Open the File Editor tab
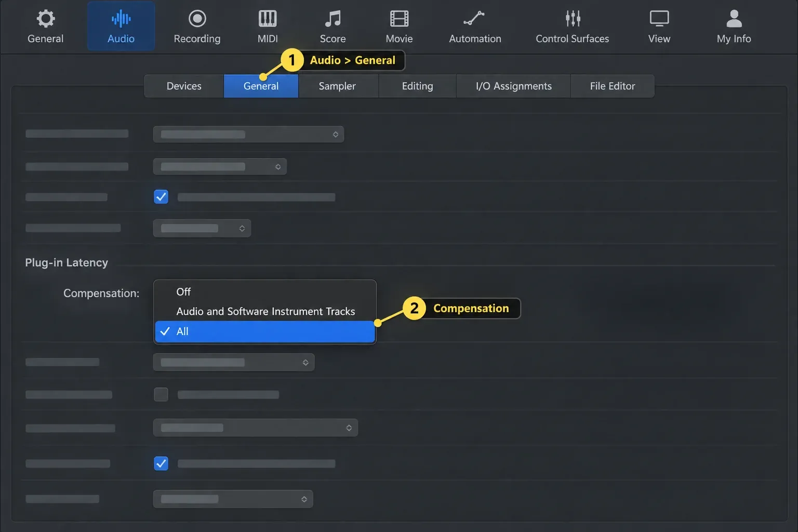This screenshot has height=532, width=798. [613, 86]
